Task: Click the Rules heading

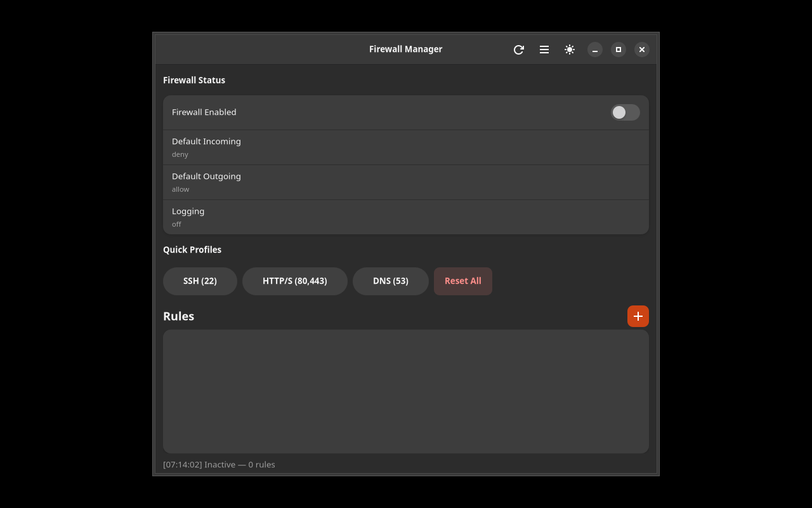Action: click(x=179, y=316)
